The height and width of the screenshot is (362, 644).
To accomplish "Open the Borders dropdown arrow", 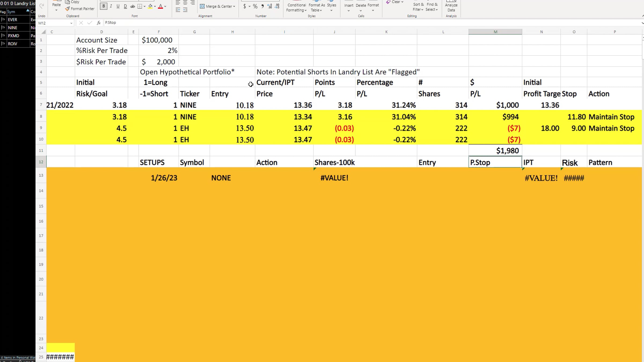I will 145,6.
